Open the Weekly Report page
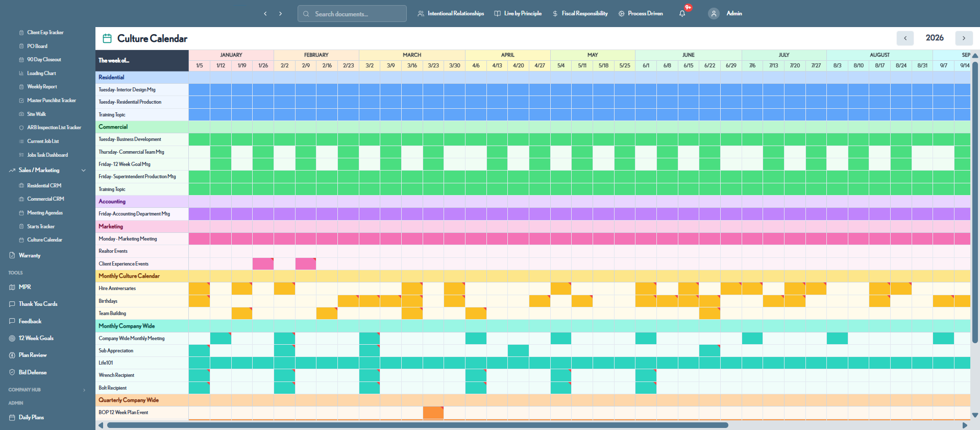The image size is (980, 430). (42, 87)
